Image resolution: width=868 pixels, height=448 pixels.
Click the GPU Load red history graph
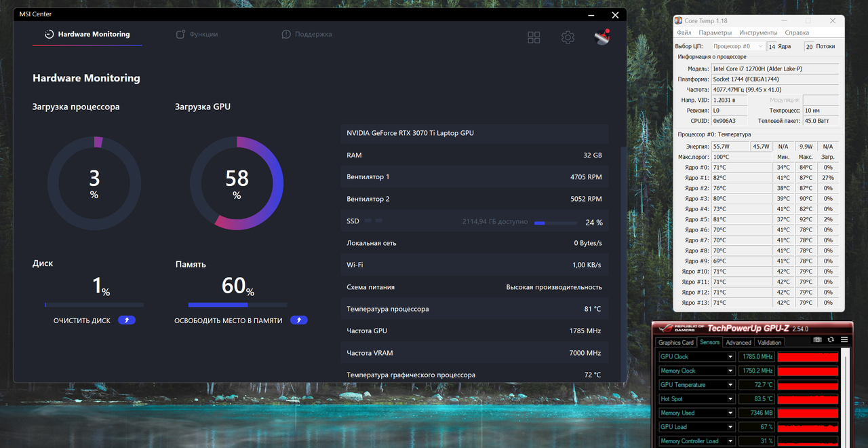coord(808,427)
